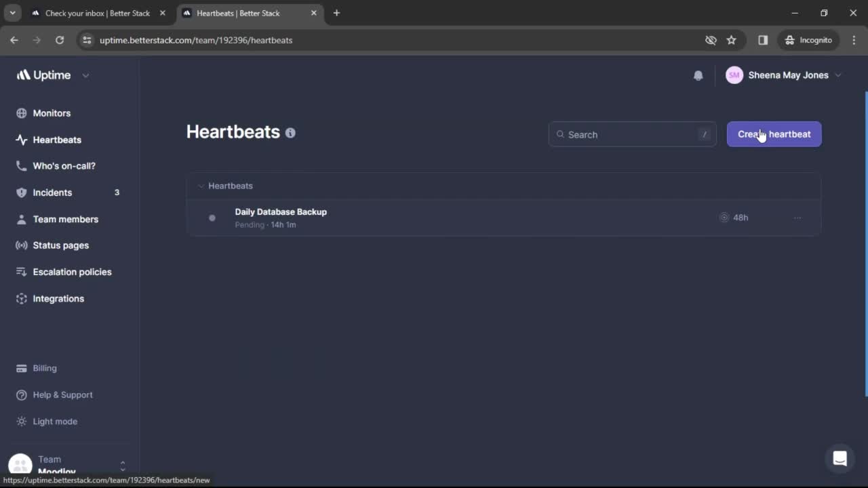This screenshot has width=868, height=488.
Task: Switch to Light mode
Action: click(x=55, y=421)
